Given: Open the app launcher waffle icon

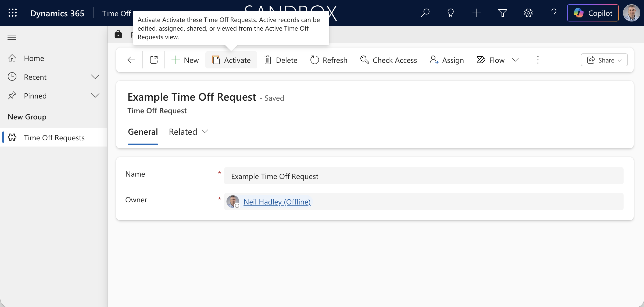Looking at the screenshot, I should [x=13, y=13].
